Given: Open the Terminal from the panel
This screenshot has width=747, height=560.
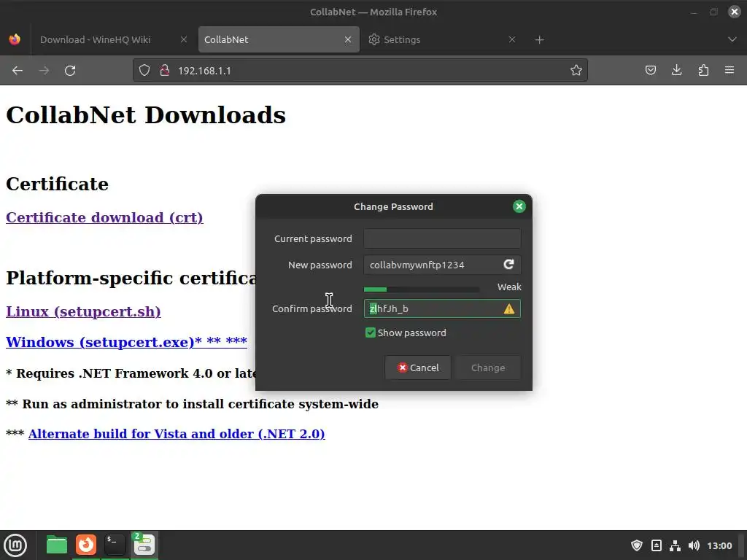Looking at the screenshot, I should (x=115, y=545).
